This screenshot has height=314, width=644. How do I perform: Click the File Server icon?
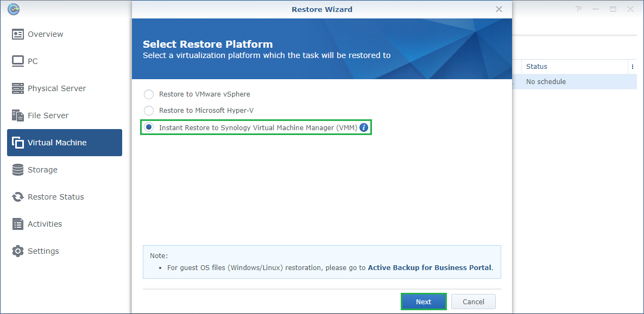point(18,116)
